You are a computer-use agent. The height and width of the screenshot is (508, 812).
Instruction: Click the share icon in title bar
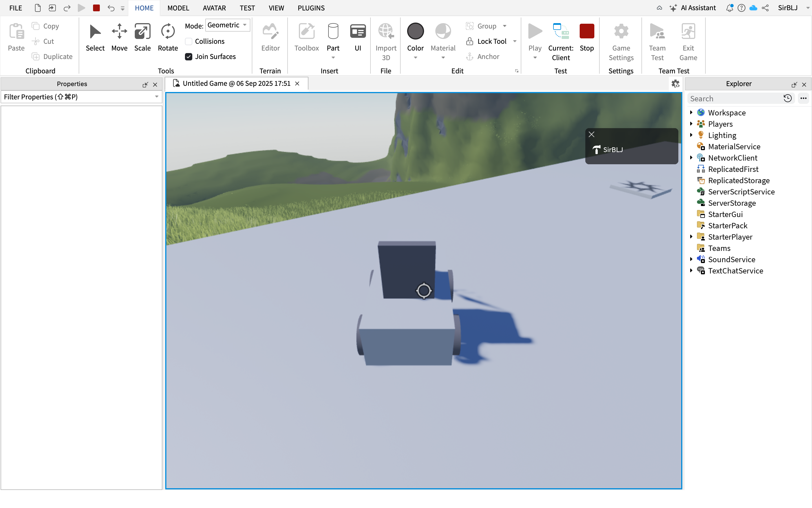765,8
